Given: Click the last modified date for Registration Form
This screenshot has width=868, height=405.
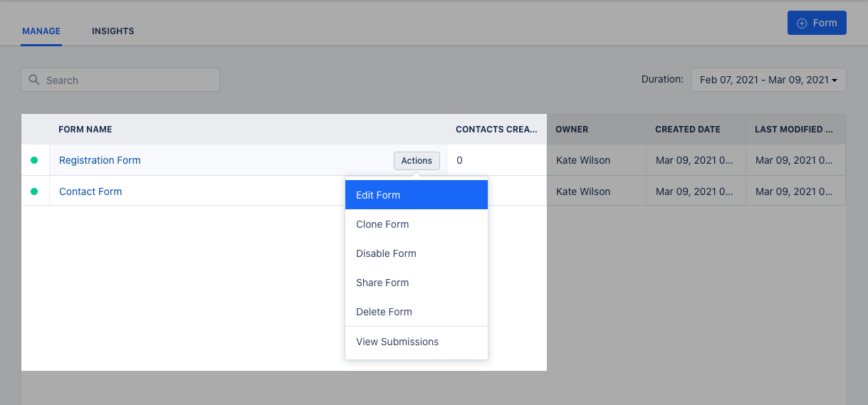Looking at the screenshot, I should 794,160.
